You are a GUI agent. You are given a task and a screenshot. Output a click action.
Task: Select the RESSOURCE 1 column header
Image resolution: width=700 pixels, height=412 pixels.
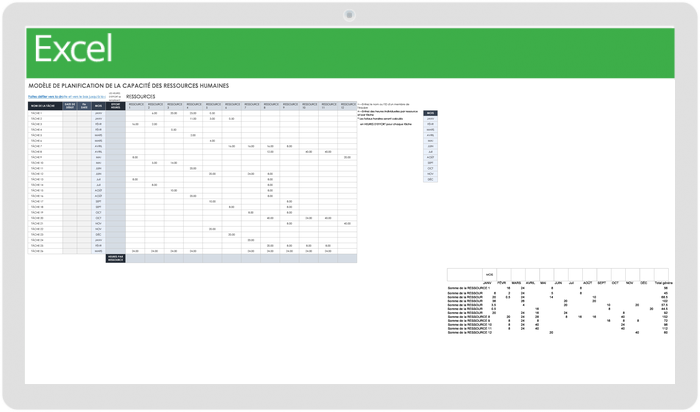tap(135, 106)
